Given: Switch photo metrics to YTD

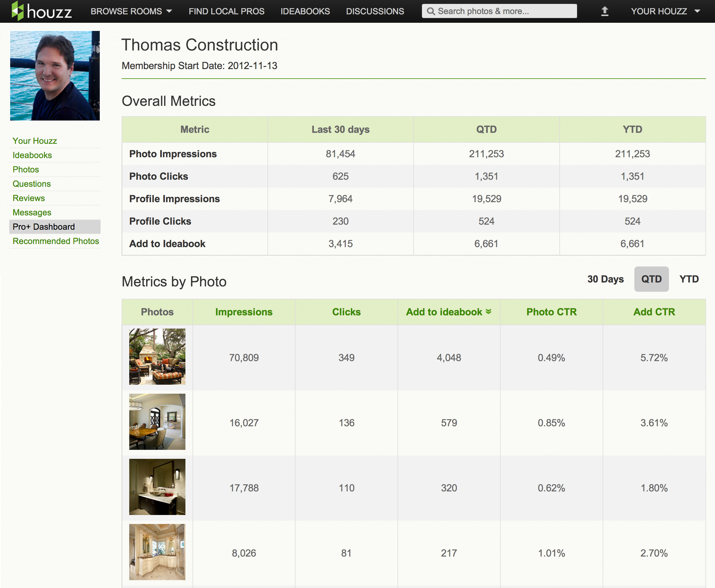Looking at the screenshot, I should (x=689, y=279).
